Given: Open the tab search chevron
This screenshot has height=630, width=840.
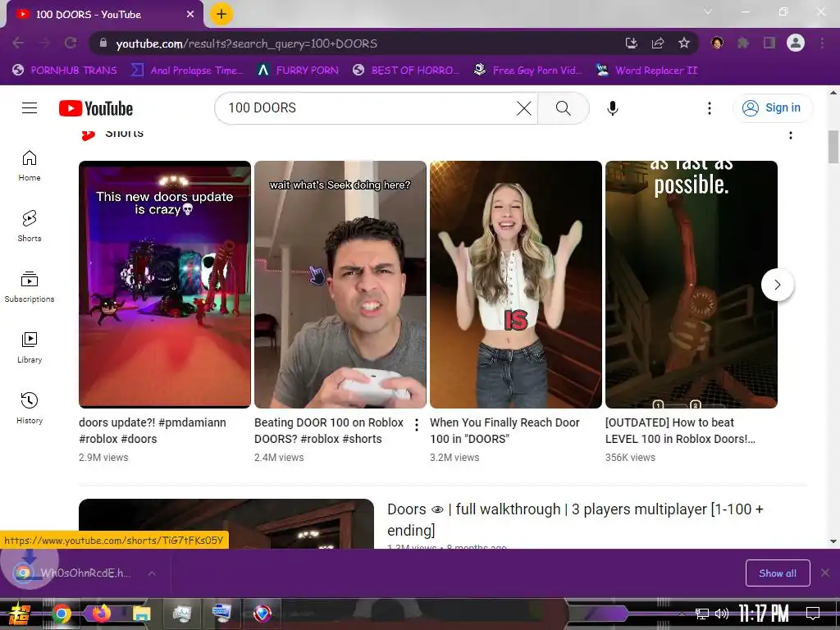Looking at the screenshot, I should pos(708,11).
